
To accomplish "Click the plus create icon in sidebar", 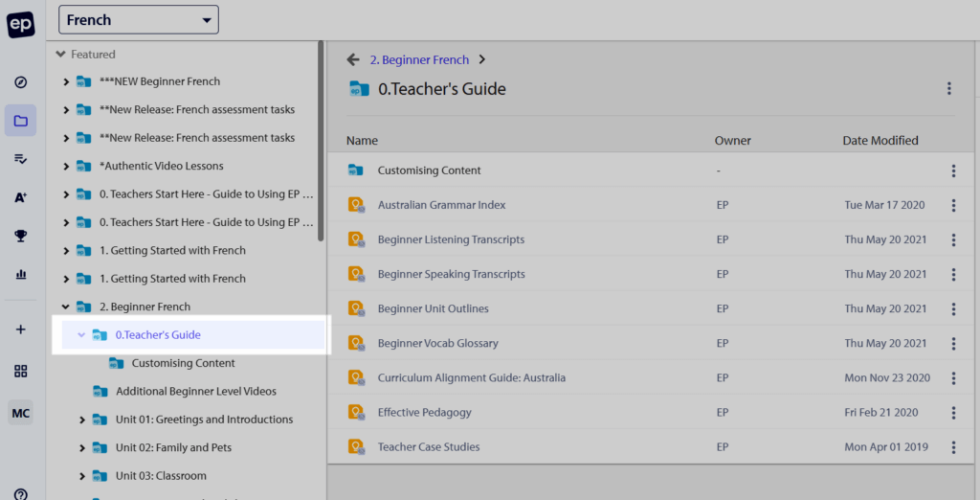I will 21,330.
